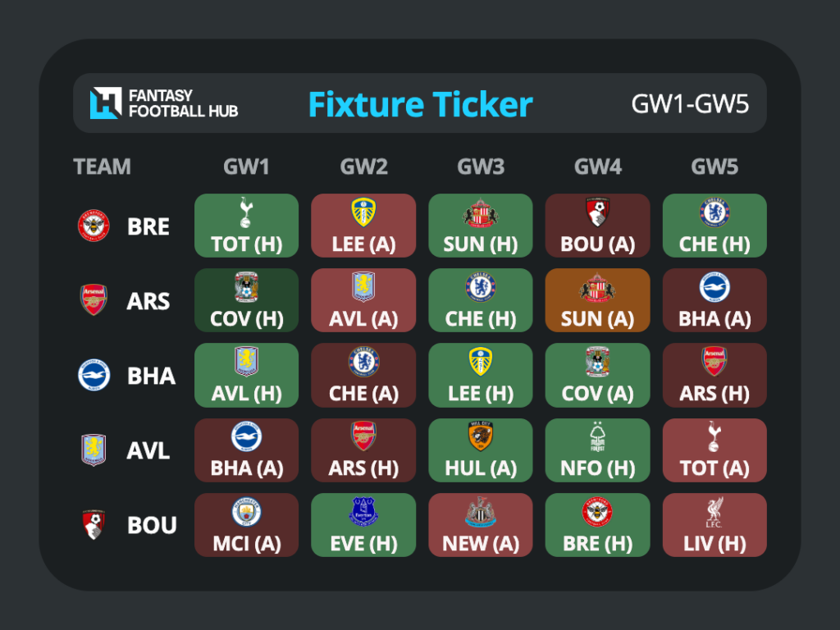The image size is (840, 630).
Task: Open the TOT (H) fixture tile
Action: tap(246, 226)
